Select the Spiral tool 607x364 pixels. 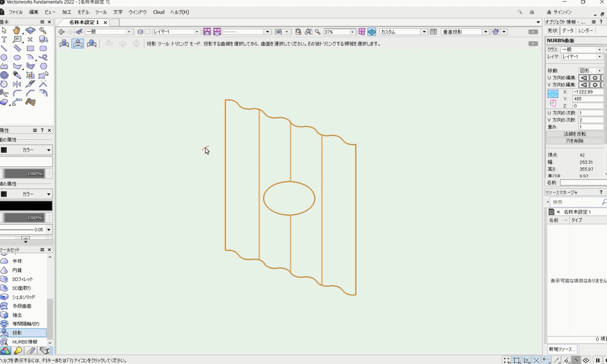4,75
